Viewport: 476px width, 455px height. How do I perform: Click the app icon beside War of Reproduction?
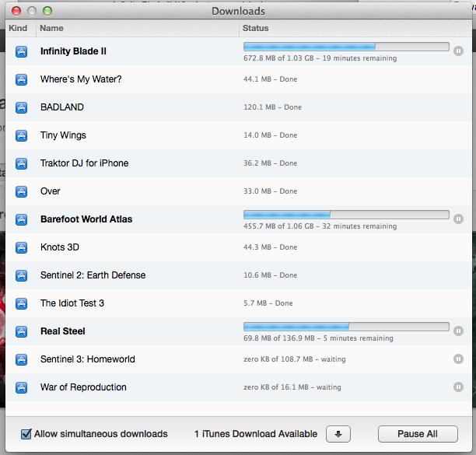coord(21,387)
